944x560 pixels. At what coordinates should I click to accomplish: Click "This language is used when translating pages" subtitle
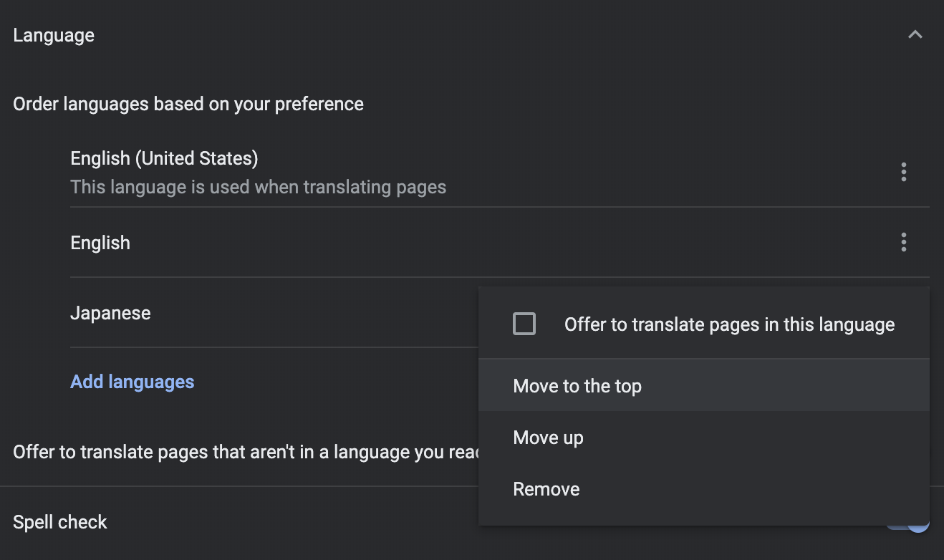[x=258, y=188]
